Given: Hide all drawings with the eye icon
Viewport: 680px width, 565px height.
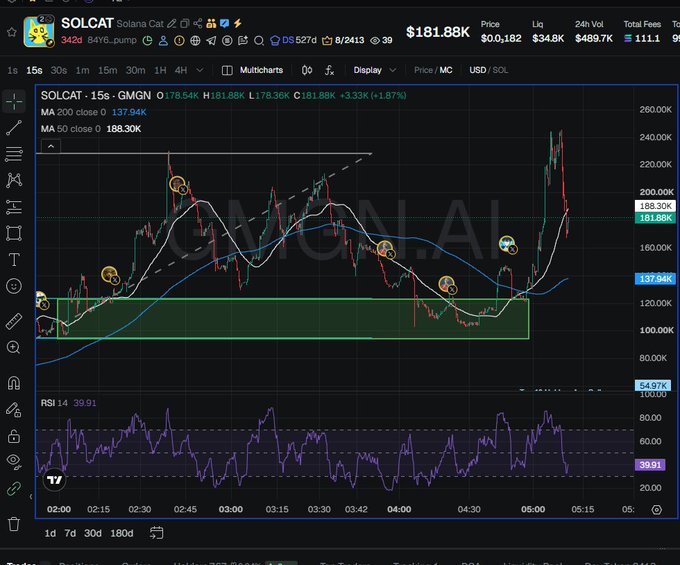Looking at the screenshot, I should pyautogui.click(x=14, y=462).
